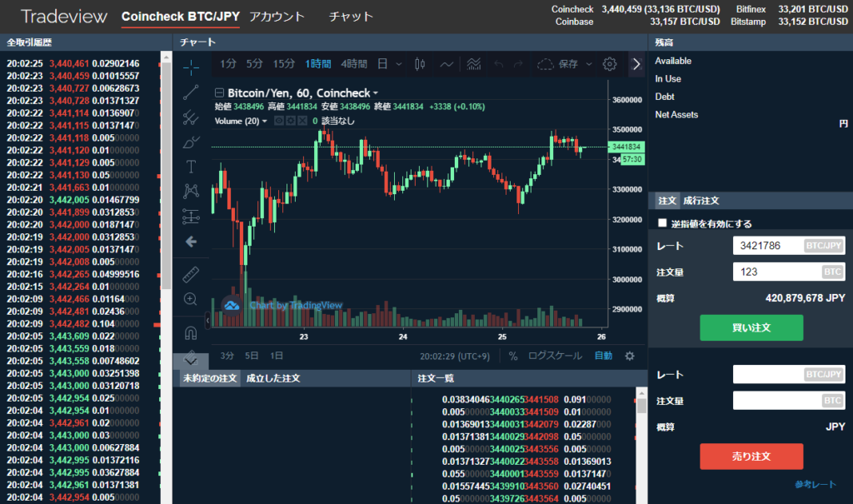Viewport: 853px width, 504px height.
Task: Open the pitchfork drawing tools
Action: (x=191, y=117)
